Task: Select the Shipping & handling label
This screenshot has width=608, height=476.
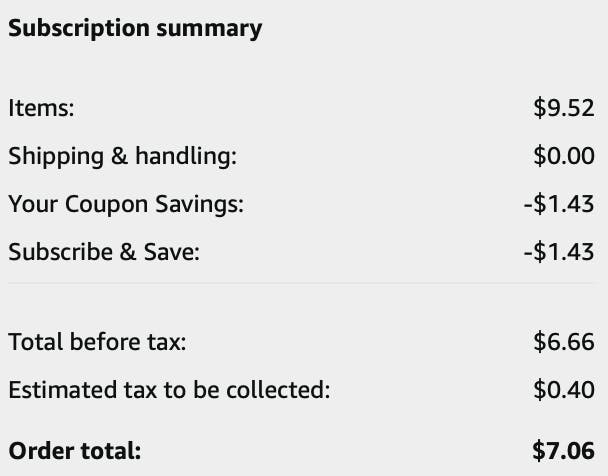Action: point(123,156)
